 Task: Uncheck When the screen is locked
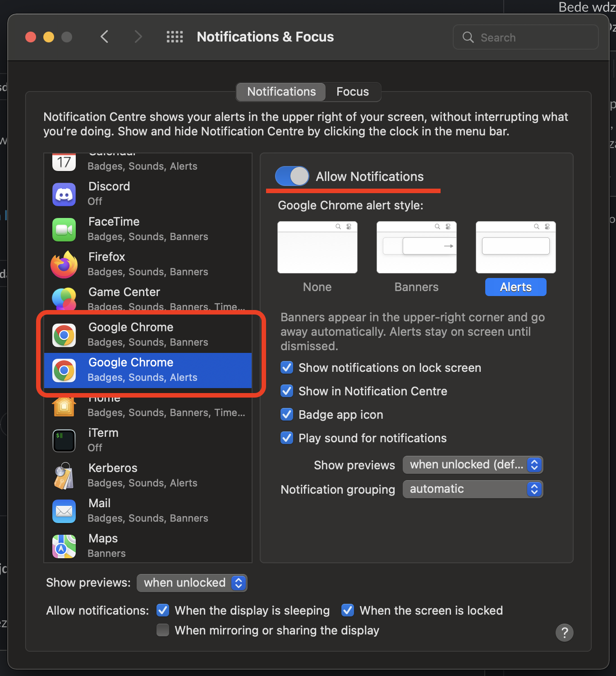(x=348, y=610)
